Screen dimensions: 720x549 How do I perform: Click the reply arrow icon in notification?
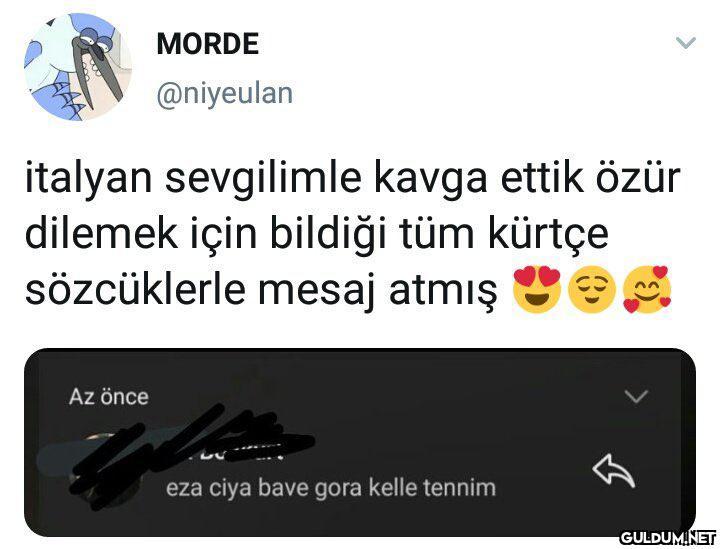pos(614,470)
